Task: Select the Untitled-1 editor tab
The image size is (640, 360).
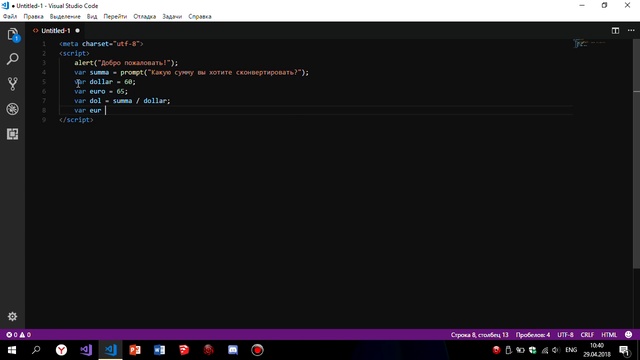Action: [x=56, y=31]
